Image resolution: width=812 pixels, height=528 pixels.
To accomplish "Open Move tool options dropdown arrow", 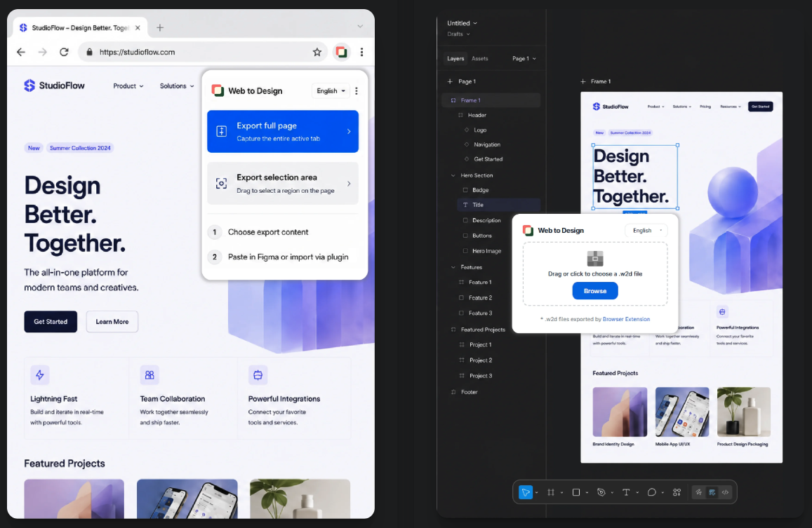I will coord(536,493).
